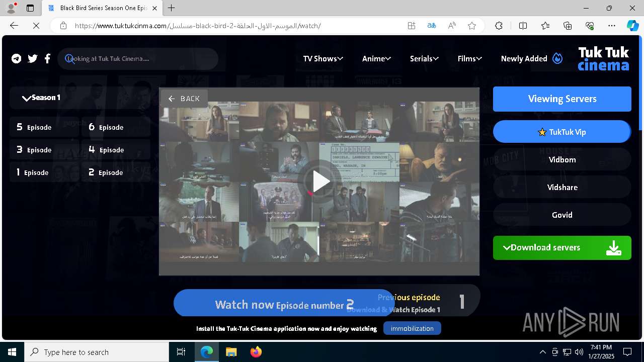The width and height of the screenshot is (644, 362).
Task: Open the browser apps grid icon in address bar
Action: pos(412,26)
